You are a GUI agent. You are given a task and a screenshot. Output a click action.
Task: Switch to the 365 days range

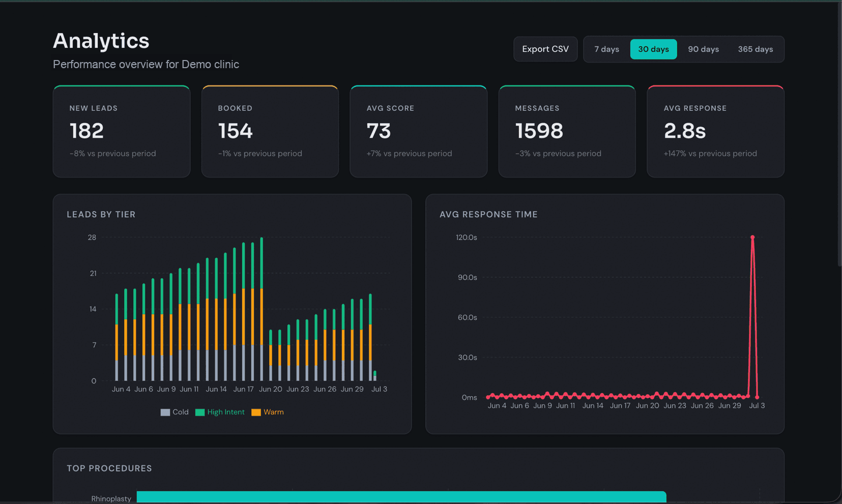755,49
